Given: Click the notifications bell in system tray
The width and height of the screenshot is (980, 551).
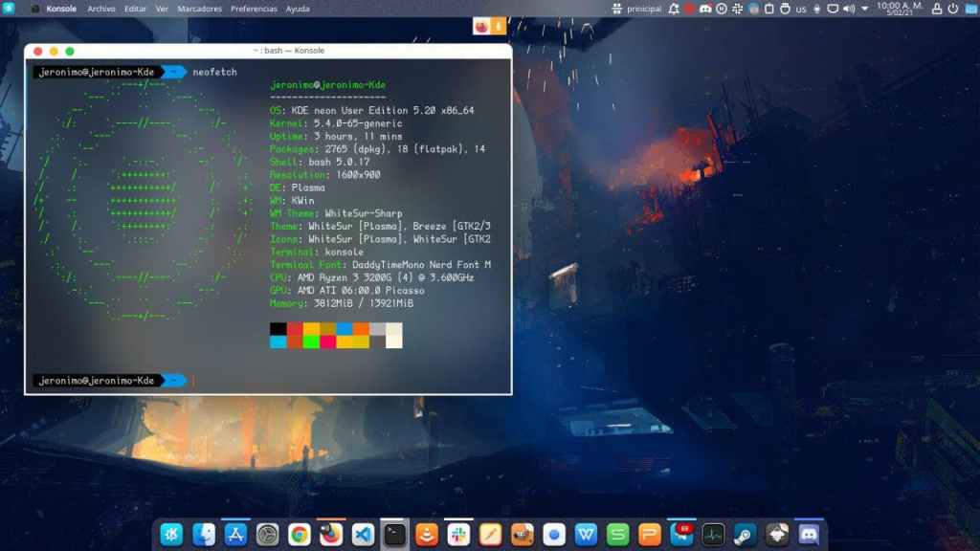Looking at the screenshot, I should coord(674,9).
